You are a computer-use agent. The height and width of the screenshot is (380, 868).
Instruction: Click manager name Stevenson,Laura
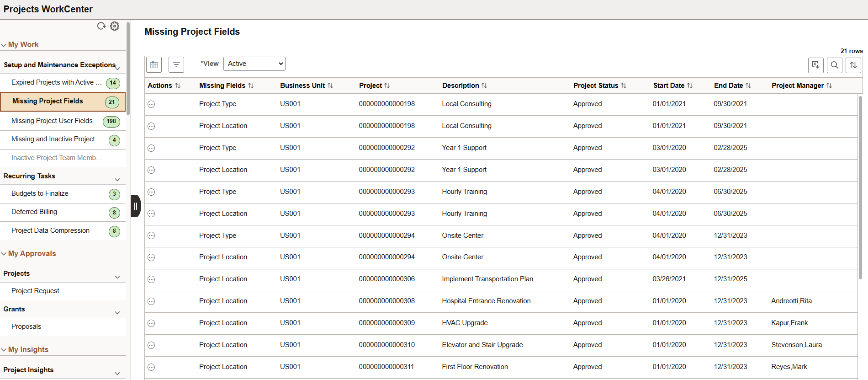[x=796, y=345]
